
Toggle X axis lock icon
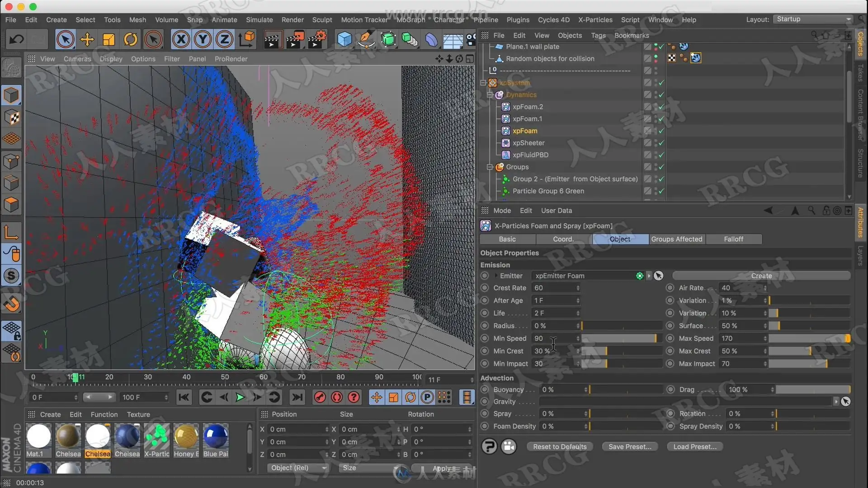point(181,40)
